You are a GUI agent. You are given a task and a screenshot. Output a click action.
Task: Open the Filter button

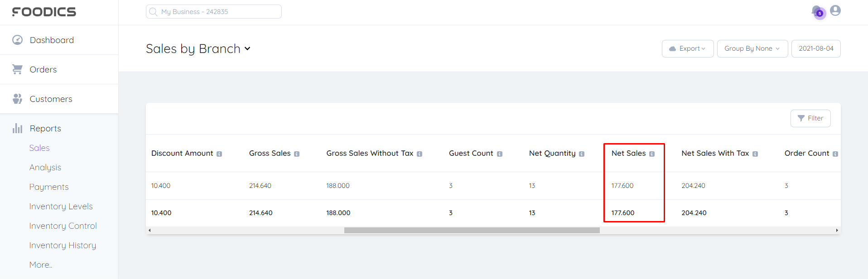coord(810,118)
